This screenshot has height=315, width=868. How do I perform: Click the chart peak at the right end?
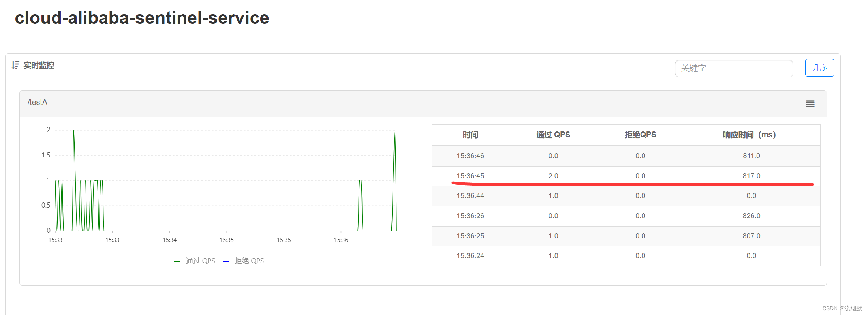tap(395, 131)
